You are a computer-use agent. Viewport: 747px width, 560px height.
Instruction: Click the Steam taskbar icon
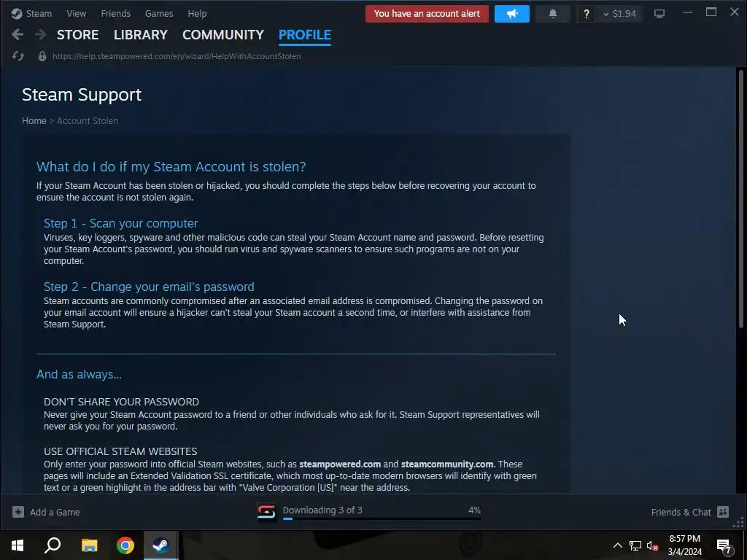(x=160, y=545)
